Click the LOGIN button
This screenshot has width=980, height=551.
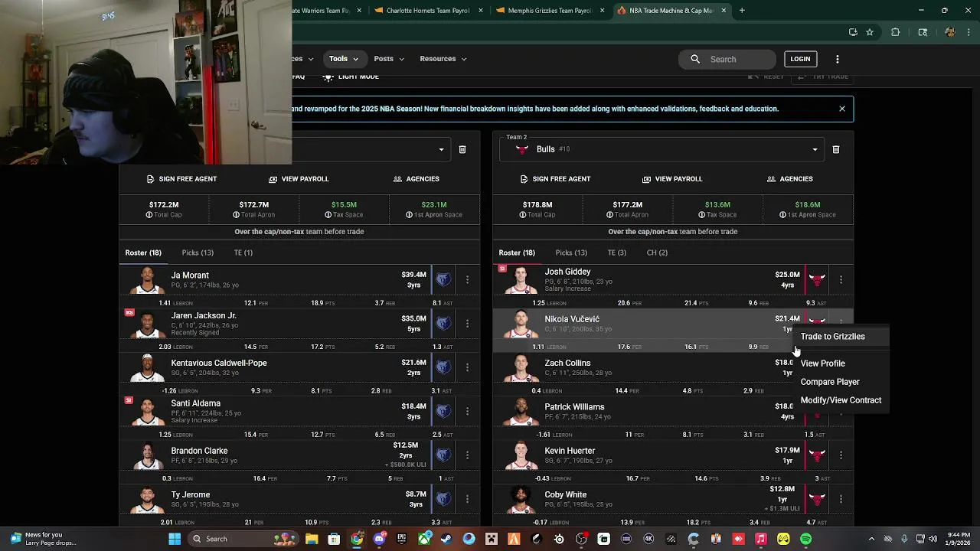[800, 59]
